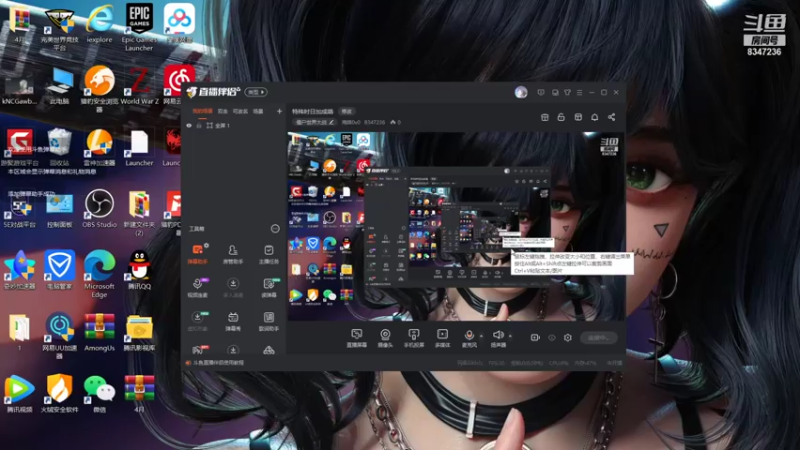This screenshot has width=800, height=450.
Task: Expand speaker options arrow
Action: pos(510,336)
